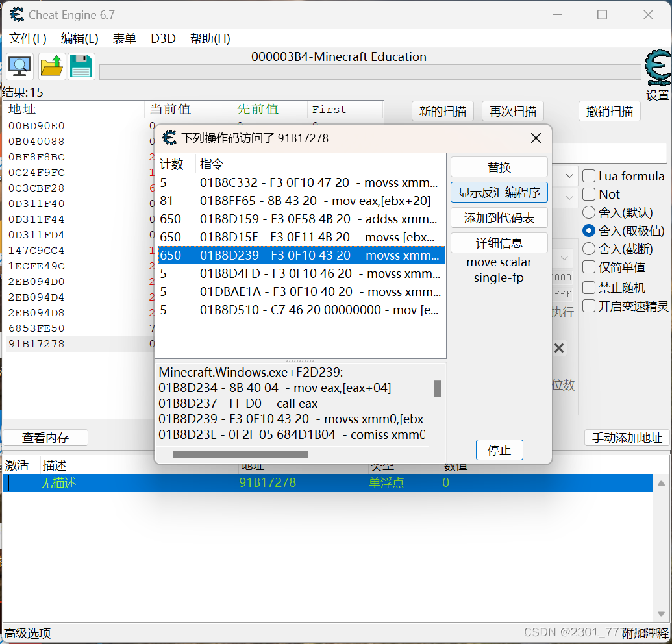Select address 147C9CC4 in the results list

(x=36, y=250)
